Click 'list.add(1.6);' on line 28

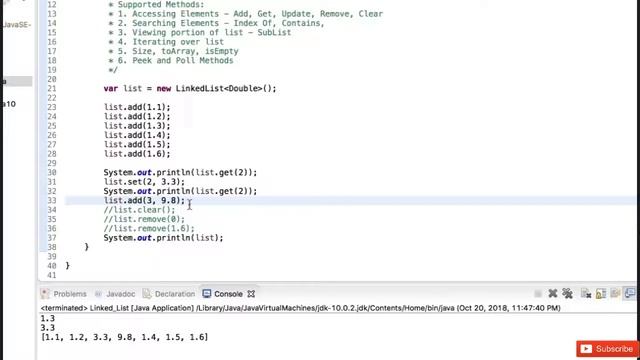(x=137, y=154)
